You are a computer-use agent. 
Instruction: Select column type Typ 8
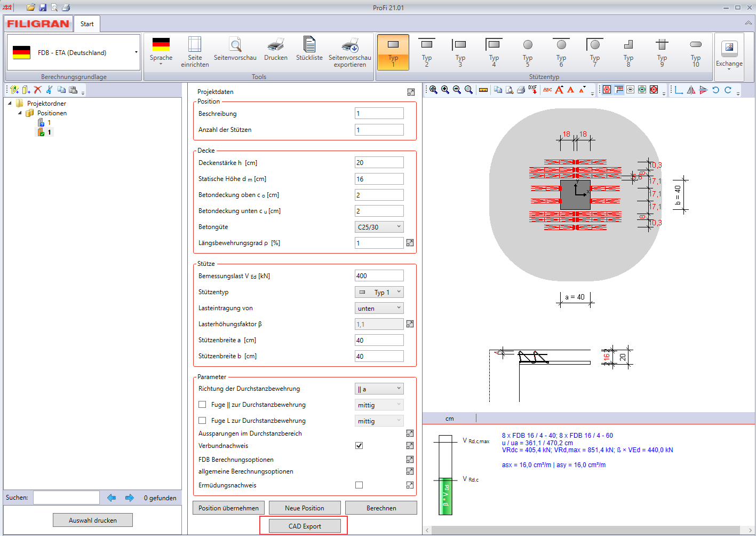[x=628, y=52]
